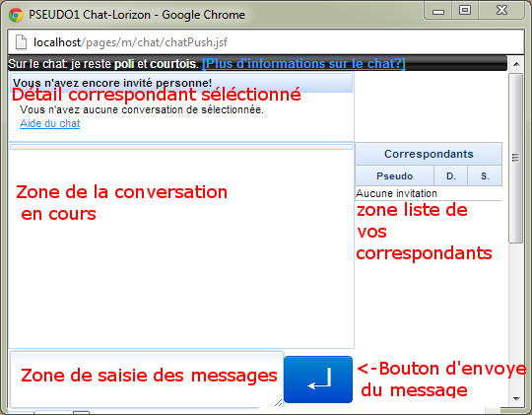Click the 'Aucune invitation' row
The height and width of the screenshot is (415, 532).
[429, 193]
